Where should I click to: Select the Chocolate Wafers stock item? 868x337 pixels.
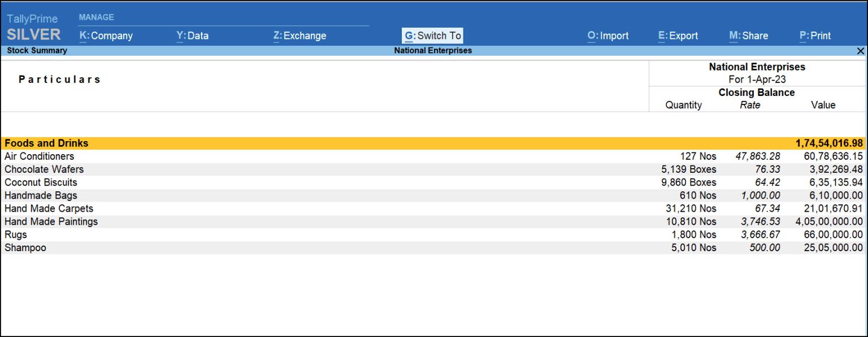pos(44,169)
